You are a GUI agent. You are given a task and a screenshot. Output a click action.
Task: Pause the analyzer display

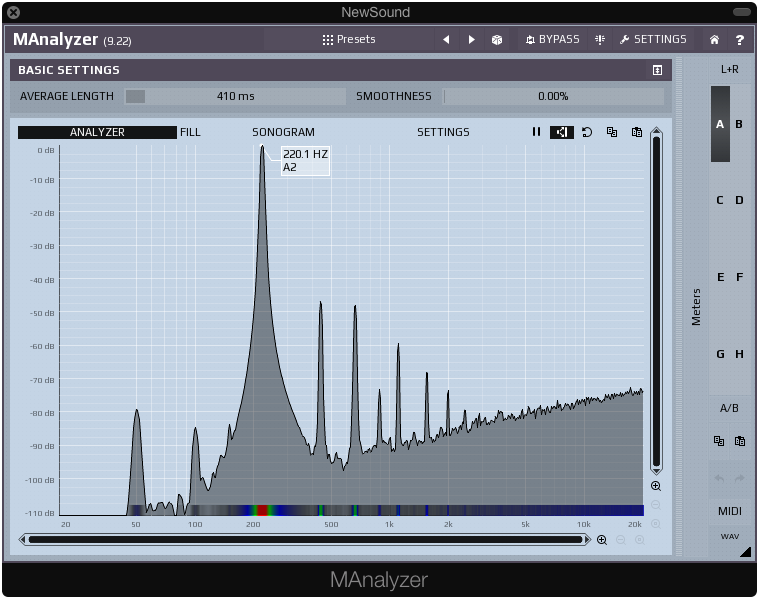click(536, 132)
